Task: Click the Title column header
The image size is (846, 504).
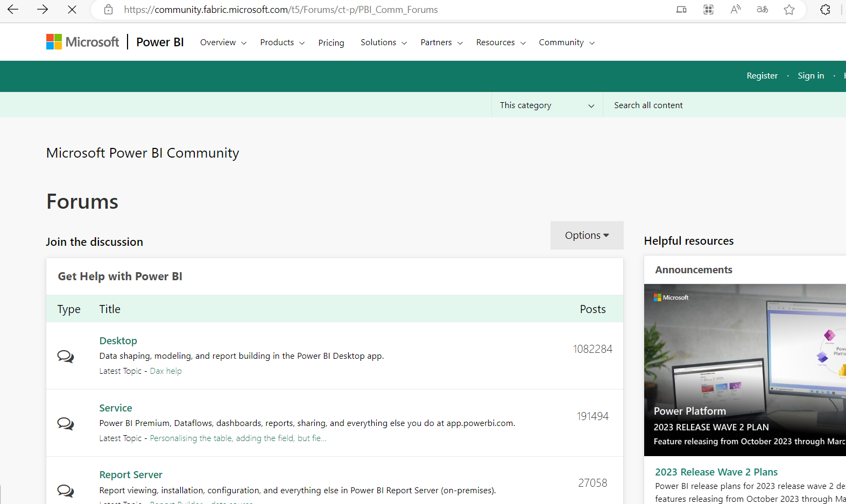Action: point(110,309)
